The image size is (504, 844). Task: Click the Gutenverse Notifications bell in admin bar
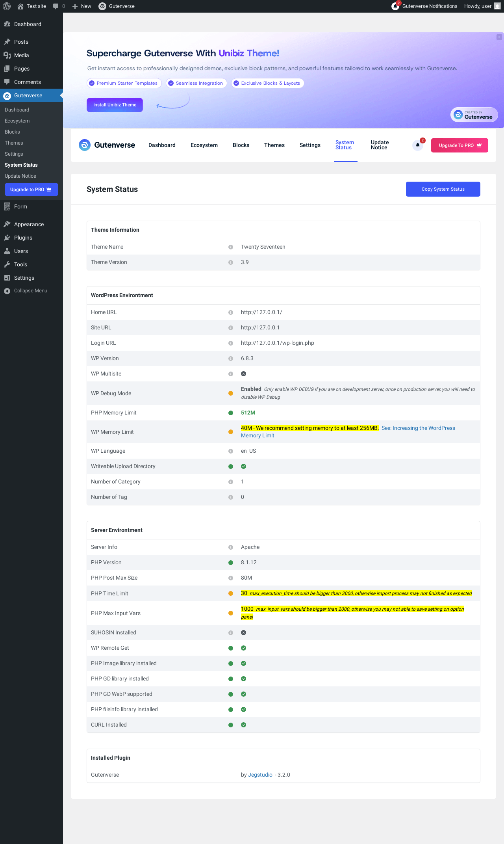(x=395, y=6)
